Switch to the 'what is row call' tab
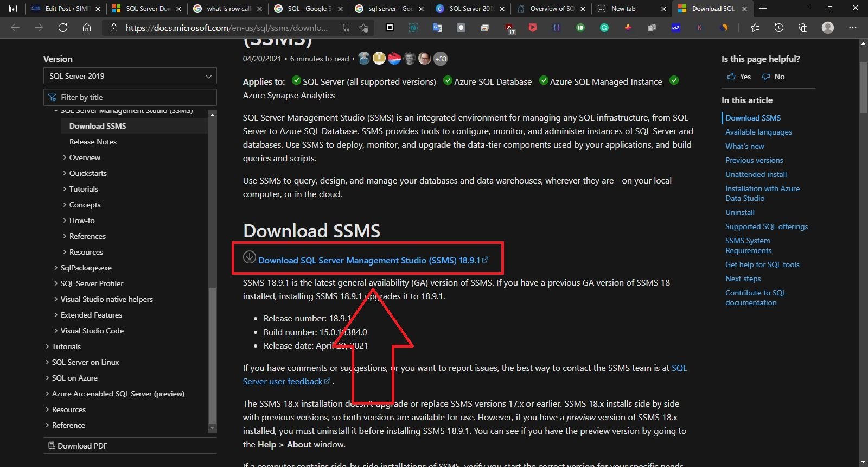 [x=228, y=9]
